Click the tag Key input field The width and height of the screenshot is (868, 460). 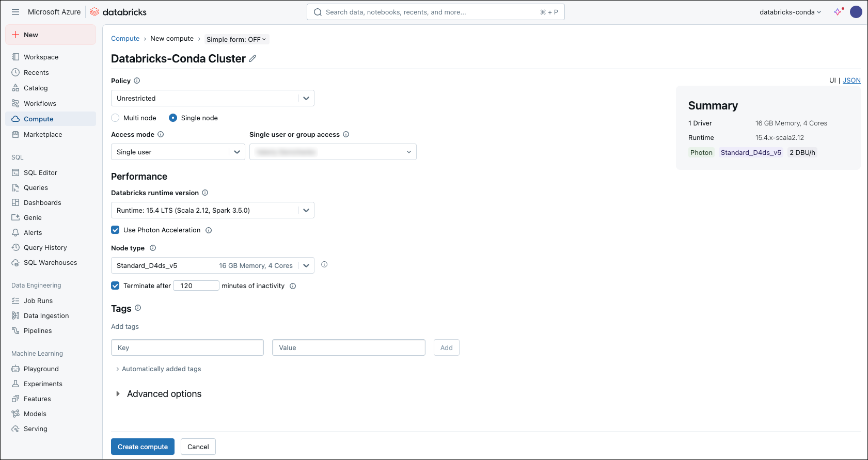point(187,347)
